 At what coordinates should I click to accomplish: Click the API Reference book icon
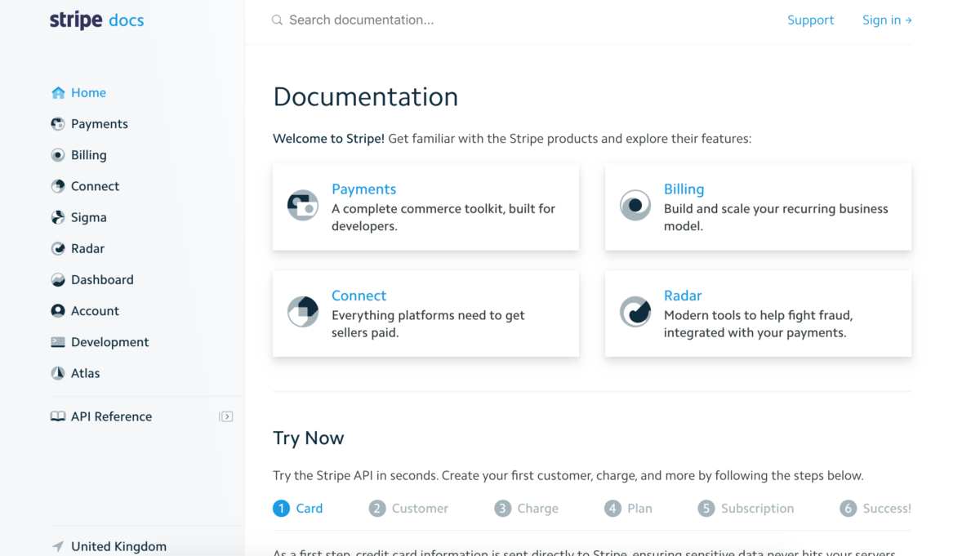click(58, 416)
